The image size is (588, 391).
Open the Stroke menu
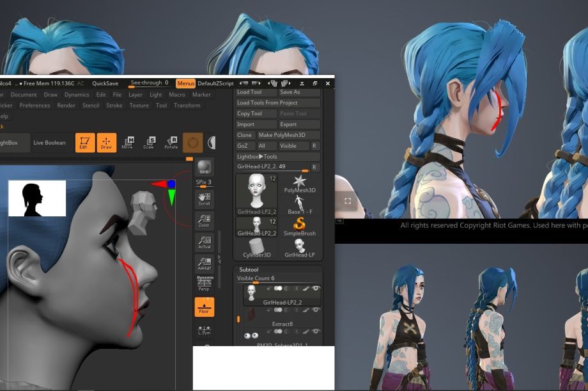pos(114,106)
